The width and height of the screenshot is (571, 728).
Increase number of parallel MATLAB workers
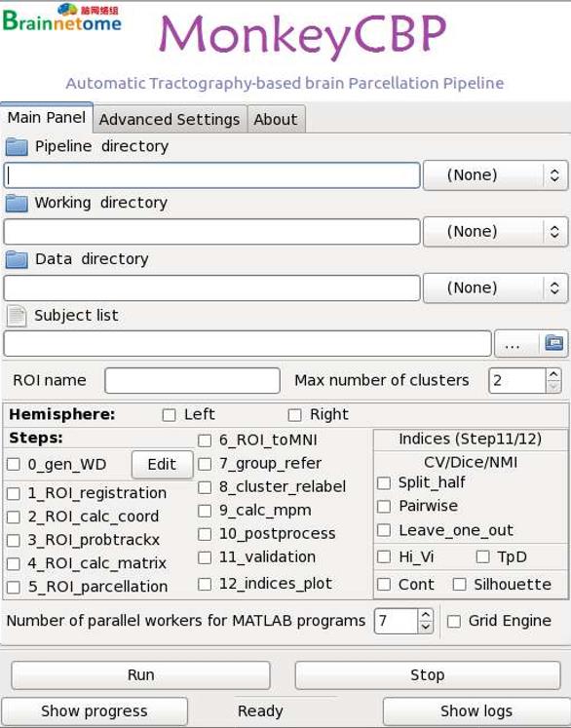coord(425,615)
